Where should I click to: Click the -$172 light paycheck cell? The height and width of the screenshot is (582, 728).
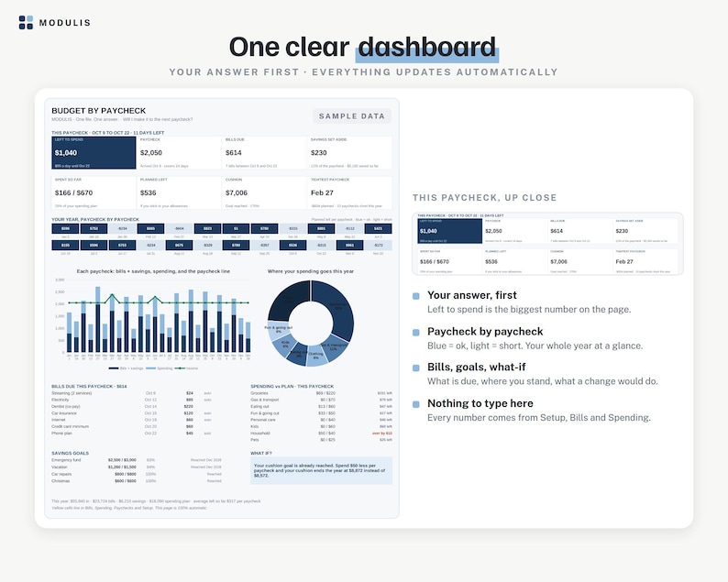pyautogui.click(x=378, y=245)
